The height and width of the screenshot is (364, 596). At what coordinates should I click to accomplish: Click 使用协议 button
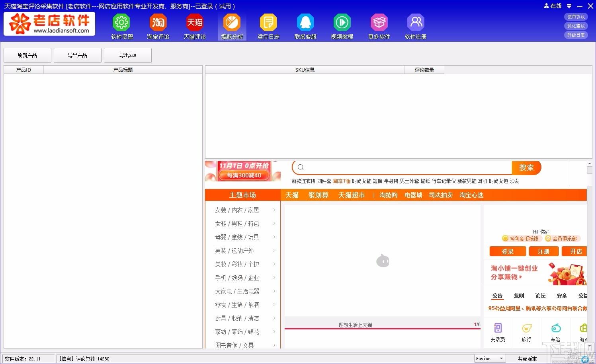click(x=576, y=17)
